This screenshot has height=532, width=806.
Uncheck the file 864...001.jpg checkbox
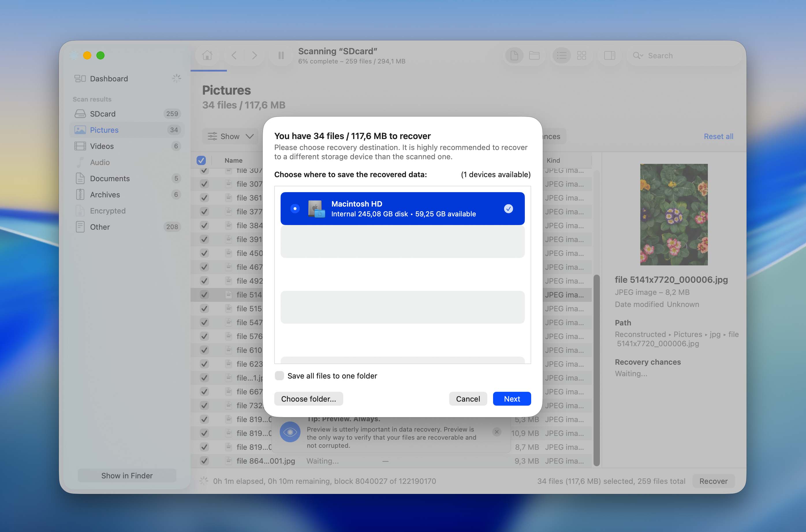[x=204, y=461]
